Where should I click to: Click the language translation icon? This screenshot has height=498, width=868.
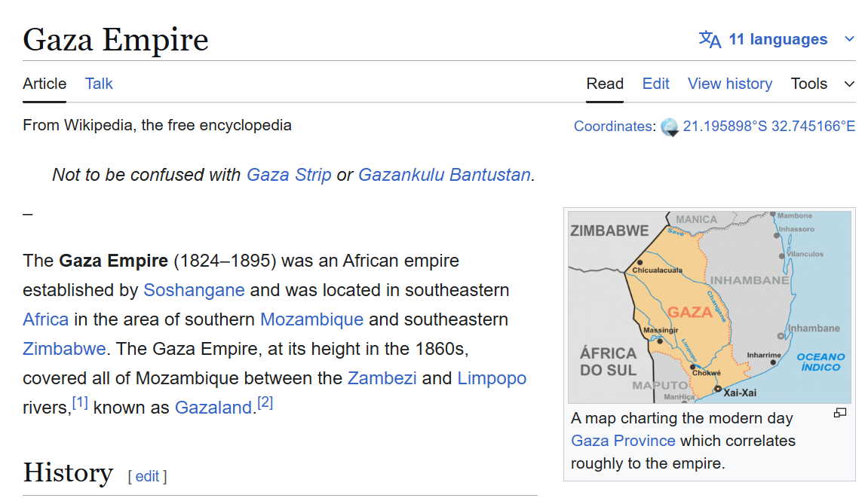[x=709, y=39]
